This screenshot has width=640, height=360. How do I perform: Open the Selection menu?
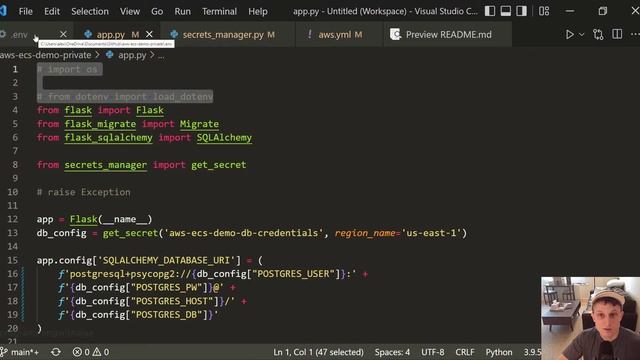90,11
